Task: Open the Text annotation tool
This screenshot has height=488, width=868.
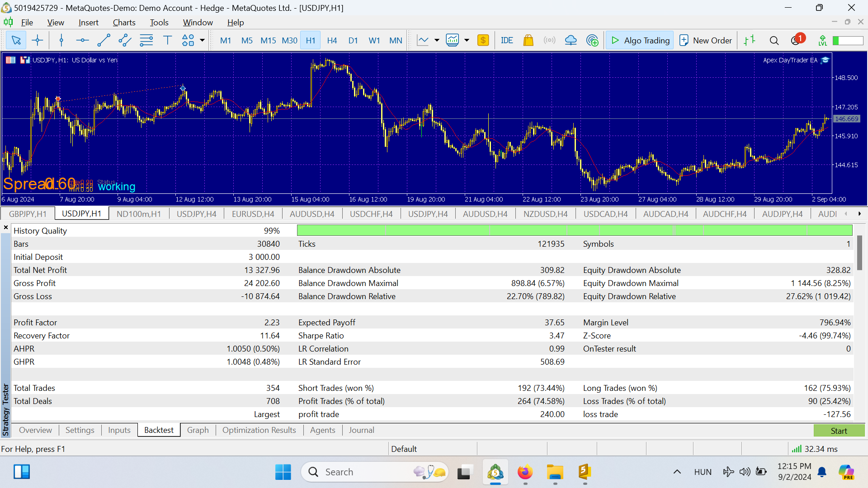Action: coord(167,40)
